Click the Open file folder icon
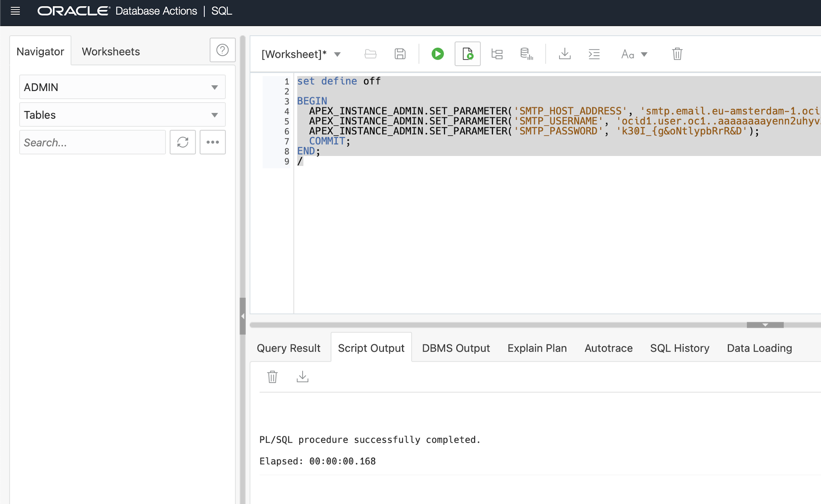821x504 pixels. point(370,54)
